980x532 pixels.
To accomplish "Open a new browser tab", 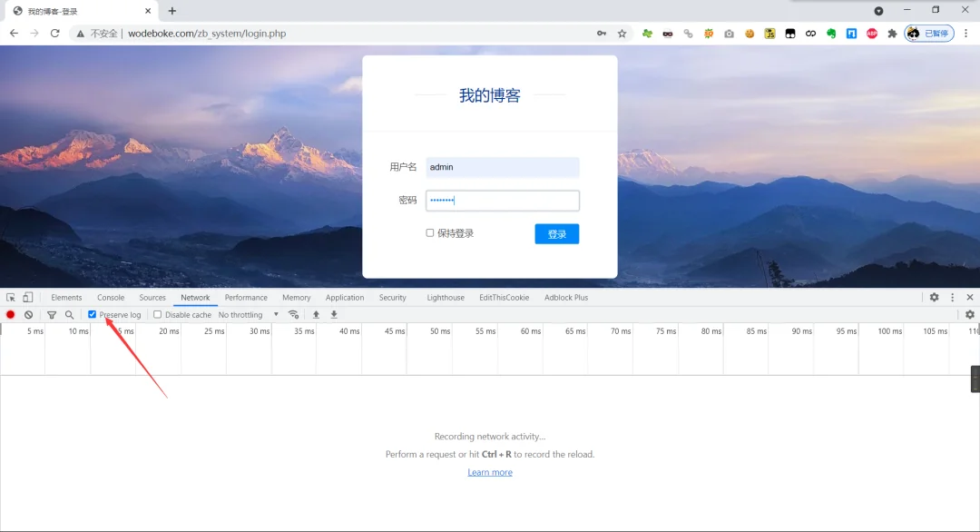I will click(x=171, y=11).
